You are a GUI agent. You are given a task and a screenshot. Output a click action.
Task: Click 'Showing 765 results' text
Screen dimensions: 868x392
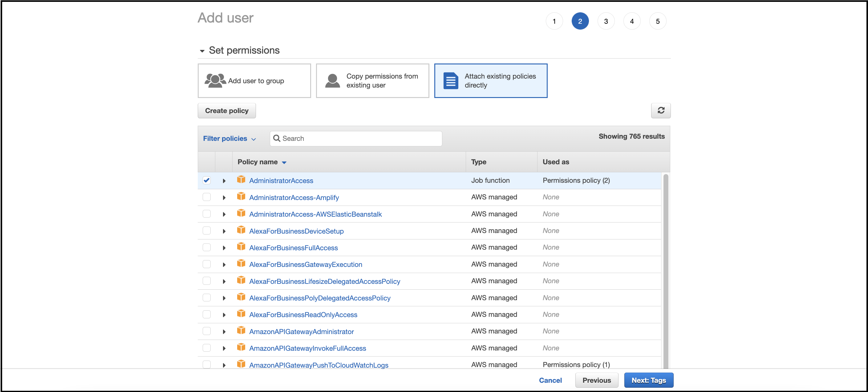pyautogui.click(x=631, y=136)
